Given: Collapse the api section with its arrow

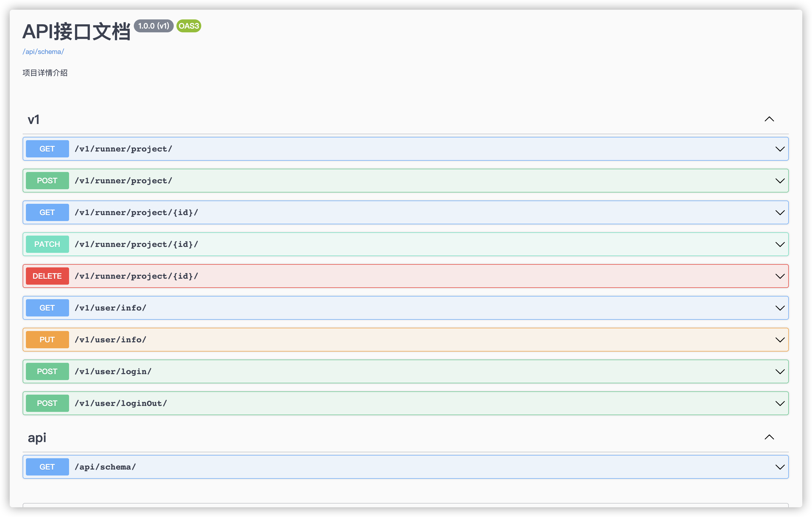Looking at the screenshot, I should 769,437.
